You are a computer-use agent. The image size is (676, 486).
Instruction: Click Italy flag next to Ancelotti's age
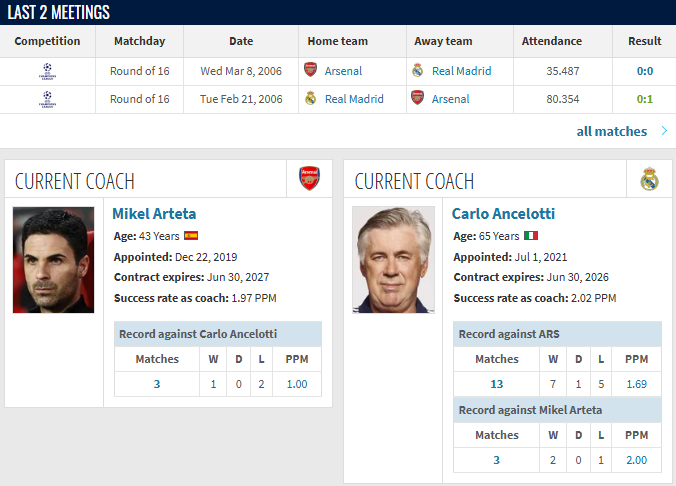[x=530, y=236]
